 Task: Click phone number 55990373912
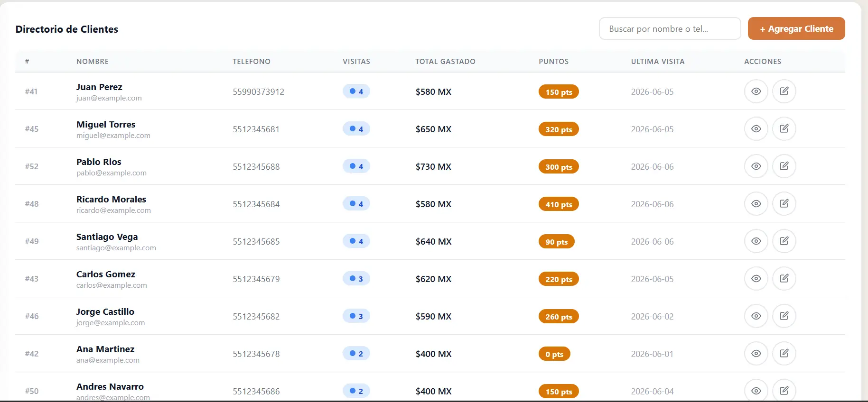click(x=258, y=91)
